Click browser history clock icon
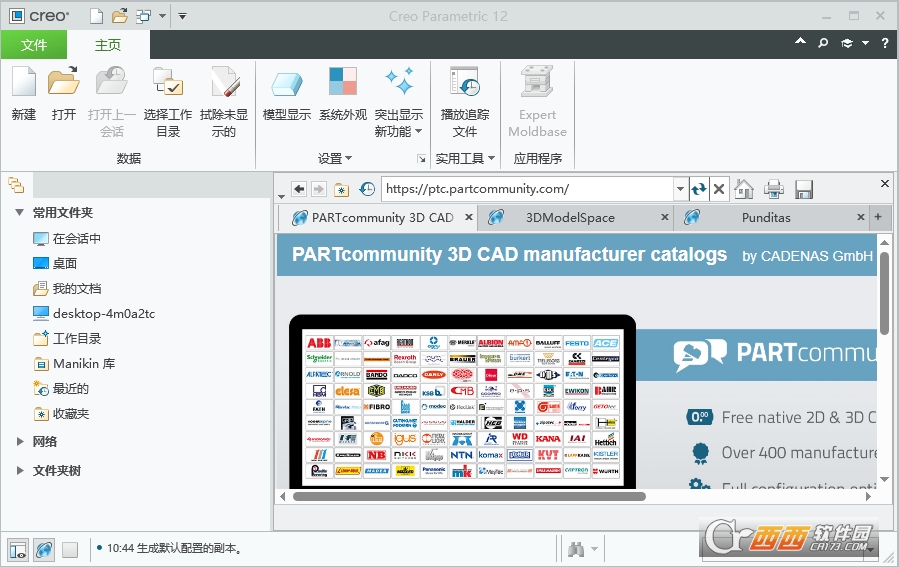 (x=367, y=189)
